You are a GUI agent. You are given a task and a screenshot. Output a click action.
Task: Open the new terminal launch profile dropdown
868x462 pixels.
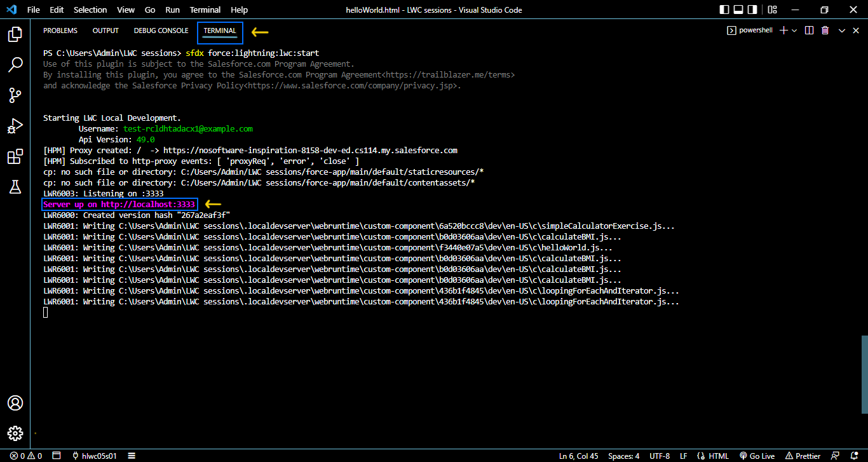click(x=794, y=31)
